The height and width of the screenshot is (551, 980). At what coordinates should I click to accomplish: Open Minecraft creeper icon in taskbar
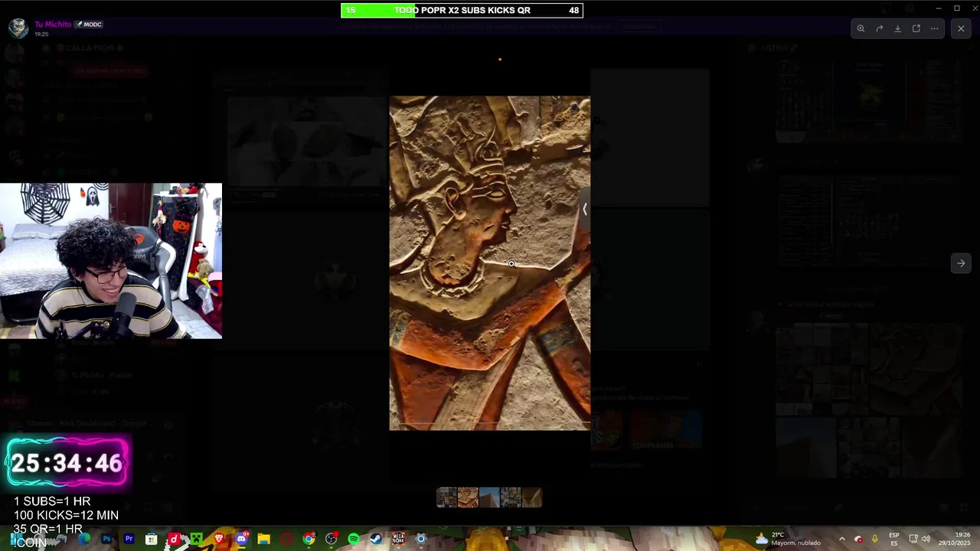tap(196, 540)
